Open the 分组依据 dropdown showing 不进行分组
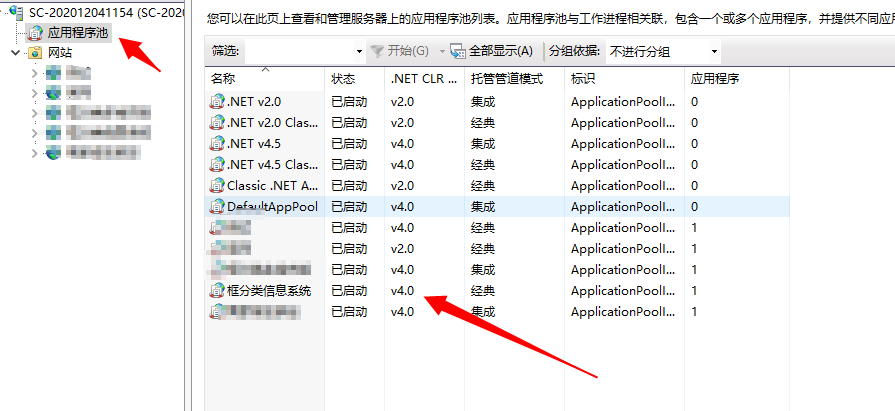The width and height of the screenshot is (895, 411). click(x=713, y=50)
